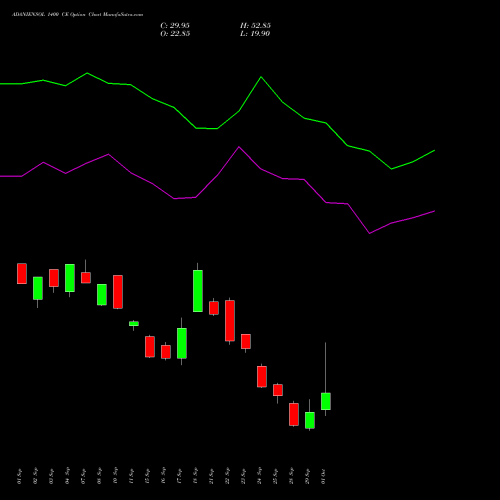Select the 08 Sep date axis label
Image resolution: width=500 pixels, height=500 pixels.
click(100, 476)
